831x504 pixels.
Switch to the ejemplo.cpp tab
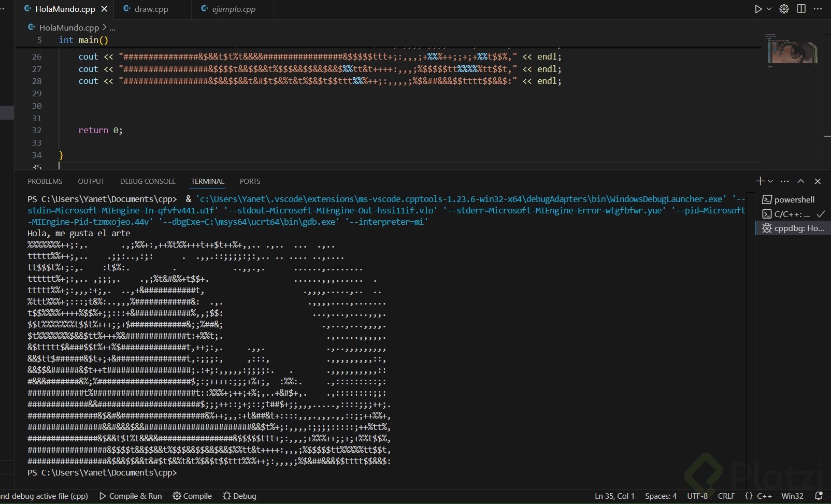[233, 9]
